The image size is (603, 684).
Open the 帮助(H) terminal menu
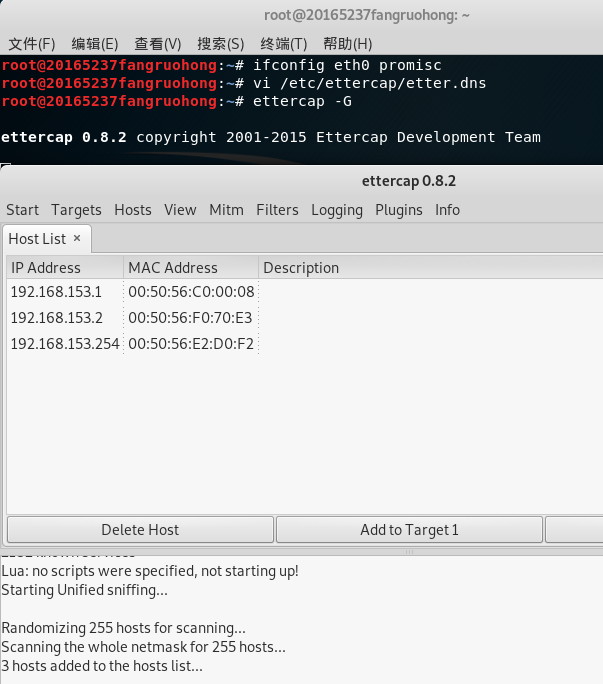pyautogui.click(x=347, y=44)
